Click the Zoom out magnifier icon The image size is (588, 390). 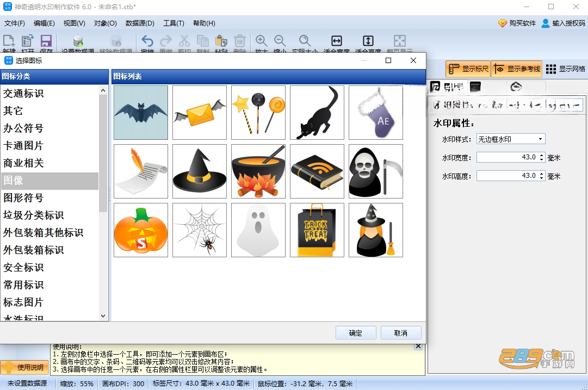(x=280, y=41)
